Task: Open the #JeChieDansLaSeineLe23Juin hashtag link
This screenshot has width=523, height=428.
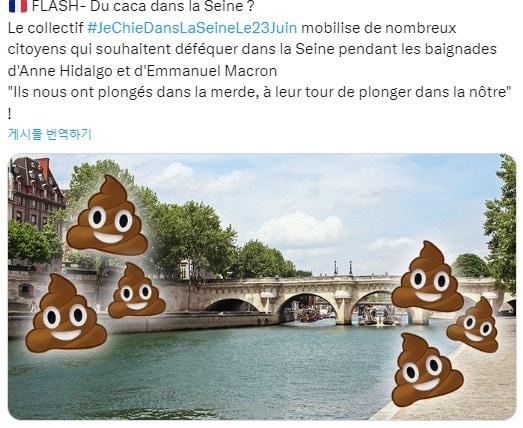Action: pyautogui.click(x=192, y=28)
